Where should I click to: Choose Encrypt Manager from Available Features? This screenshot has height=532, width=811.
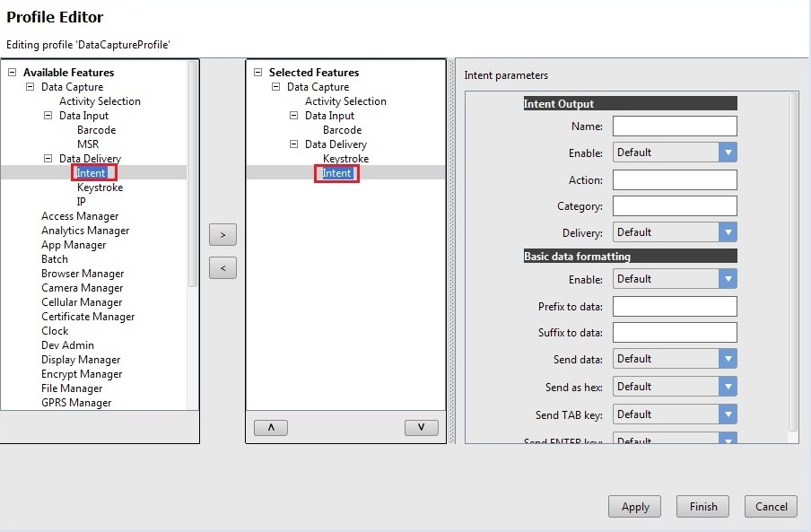click(x=82, y=374)
